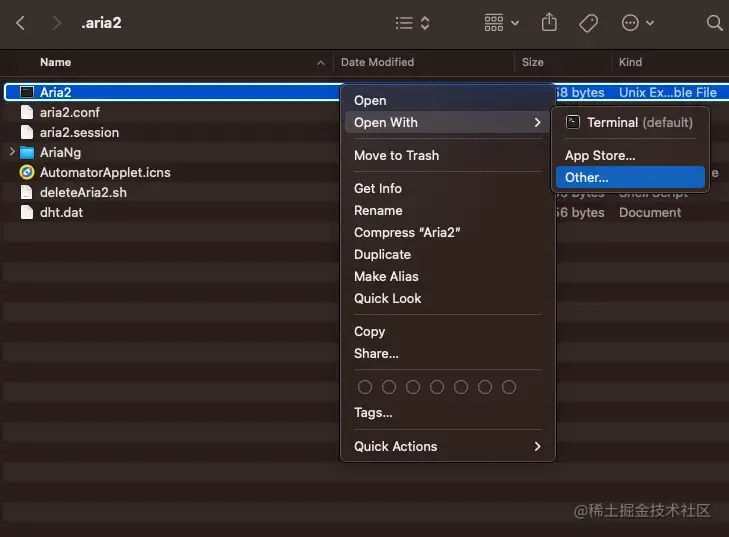Viewport: 729px width, 537px height.
Task: Toggle sort direction arrow in Name column
Action: tap(320, 63)
